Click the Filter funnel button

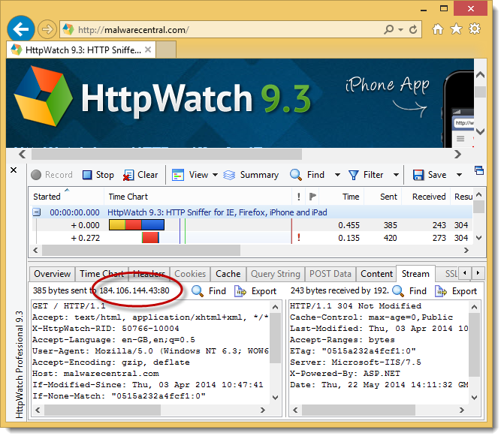point(366,175)
